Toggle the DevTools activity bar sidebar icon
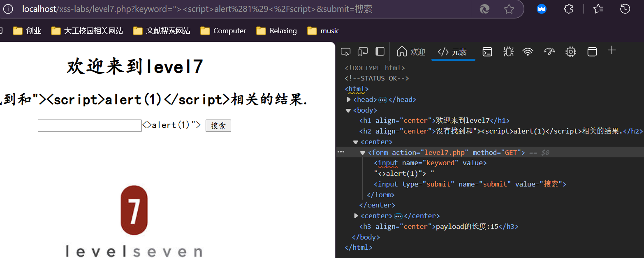Screen dimensions: 644x258 tap(380, 51)
